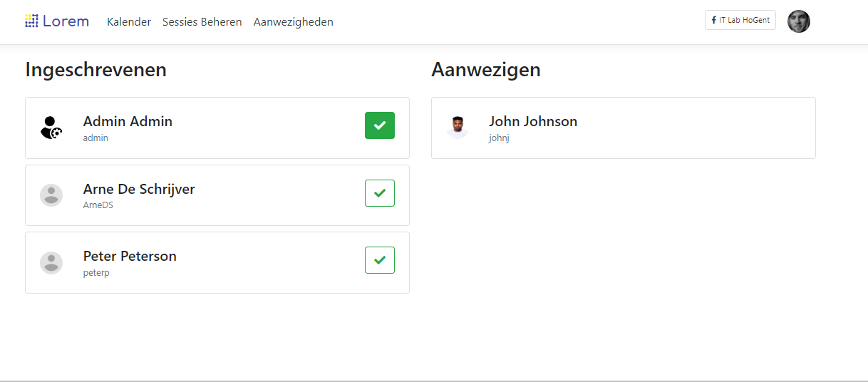Click Peter Peterson's grey avatar icon
This screenshot has height=382, width=868.
(x=51, y=262)
